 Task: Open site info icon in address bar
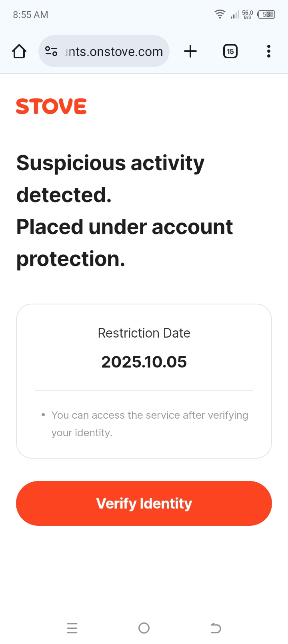[51, 52]
